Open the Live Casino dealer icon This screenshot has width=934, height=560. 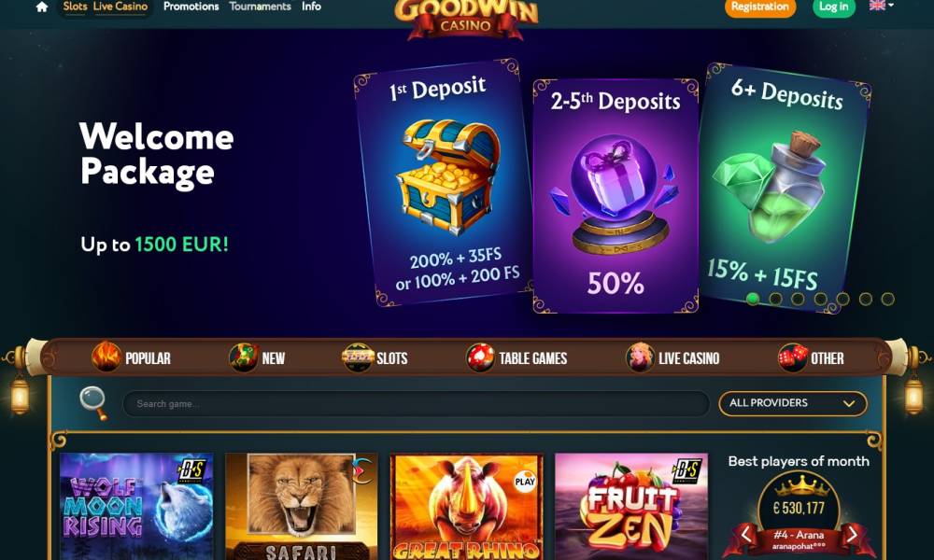(640, 357)
